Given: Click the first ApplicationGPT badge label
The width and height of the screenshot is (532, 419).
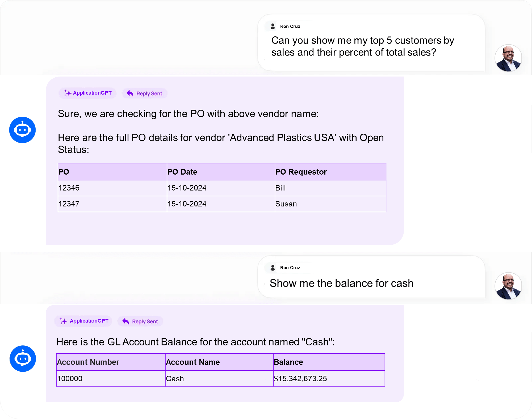Looking at the screenshot, I should pos(92,93).
